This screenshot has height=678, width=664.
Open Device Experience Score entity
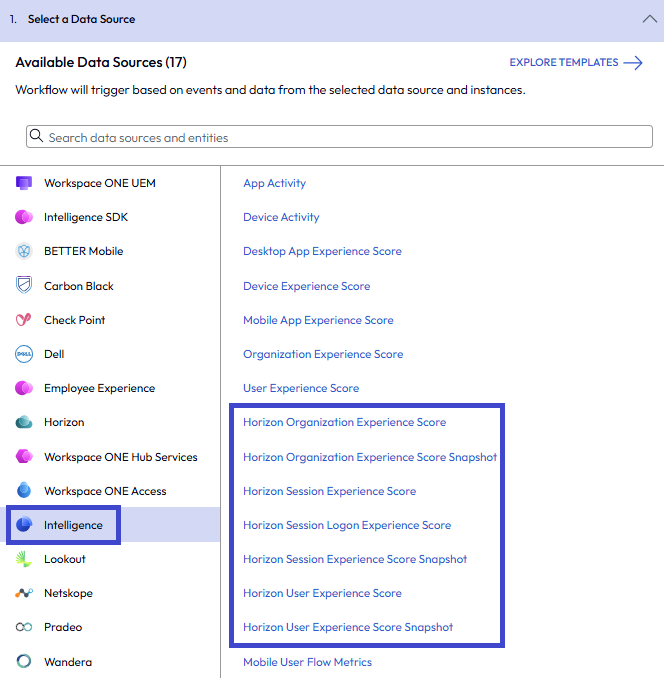[306, 286]
